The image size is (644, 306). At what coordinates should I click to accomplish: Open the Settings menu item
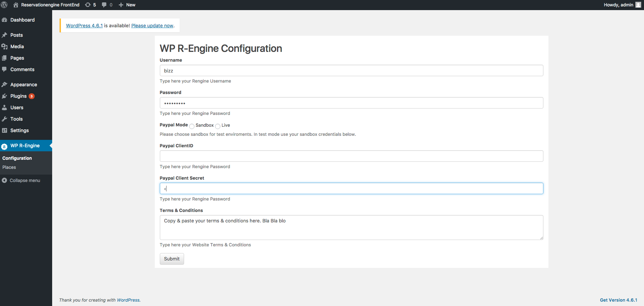pos(20,130)
